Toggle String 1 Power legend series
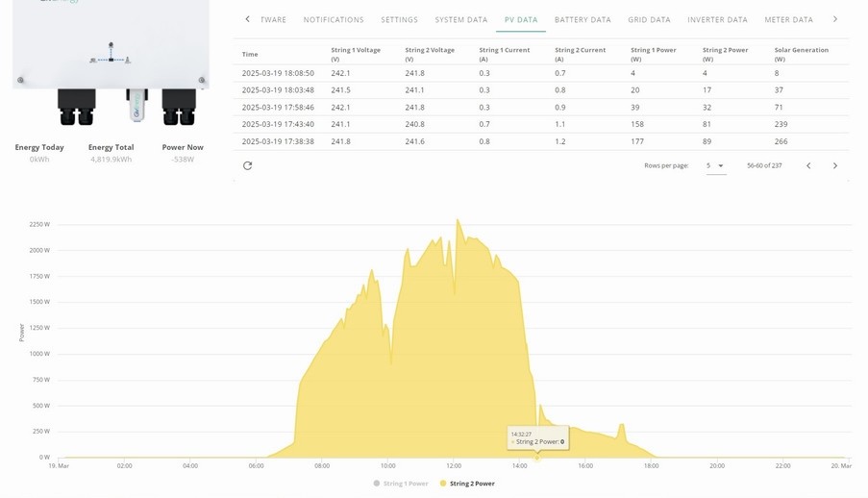This screenshot has height=498, width=868. 401,484
